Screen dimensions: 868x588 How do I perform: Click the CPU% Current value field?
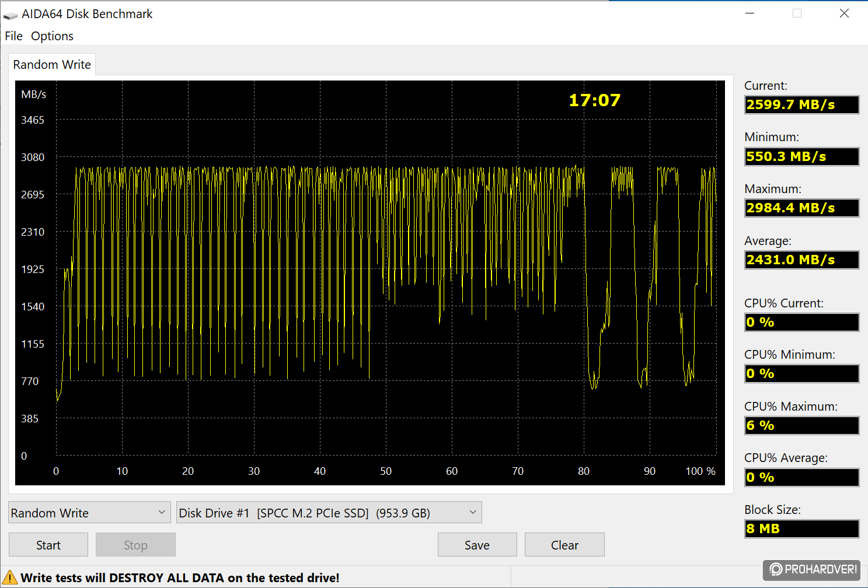coord(802,323)
